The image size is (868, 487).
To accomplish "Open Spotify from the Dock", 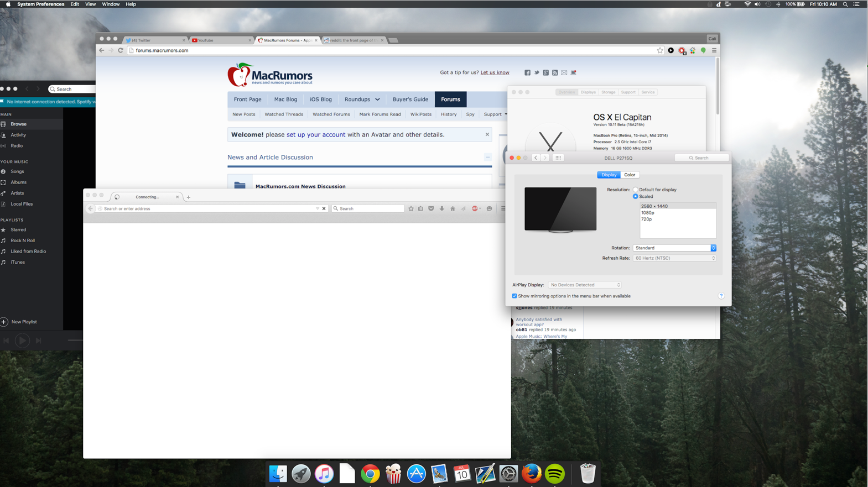I will [x=555, y=474].
